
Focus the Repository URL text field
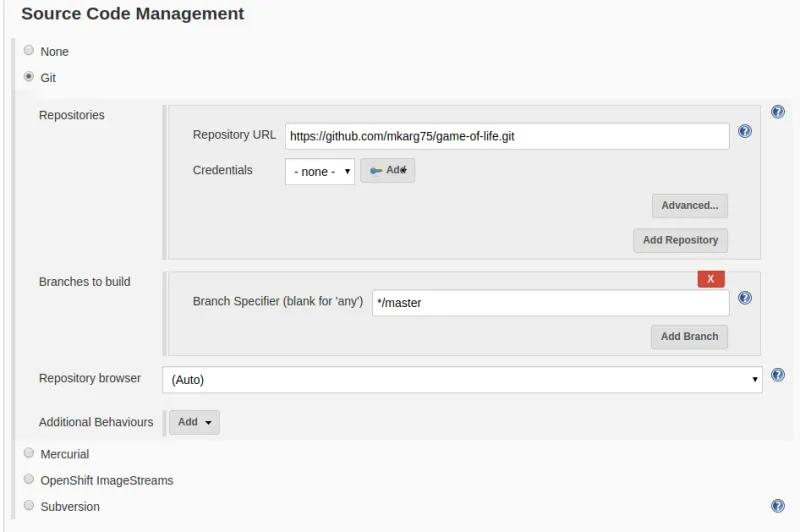[507, 136]
